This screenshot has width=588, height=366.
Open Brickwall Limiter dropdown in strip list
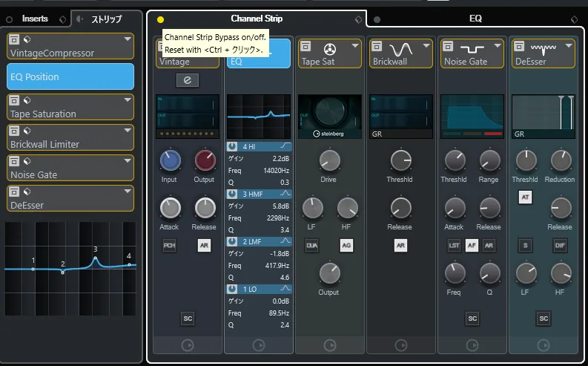tap(128, 130)
